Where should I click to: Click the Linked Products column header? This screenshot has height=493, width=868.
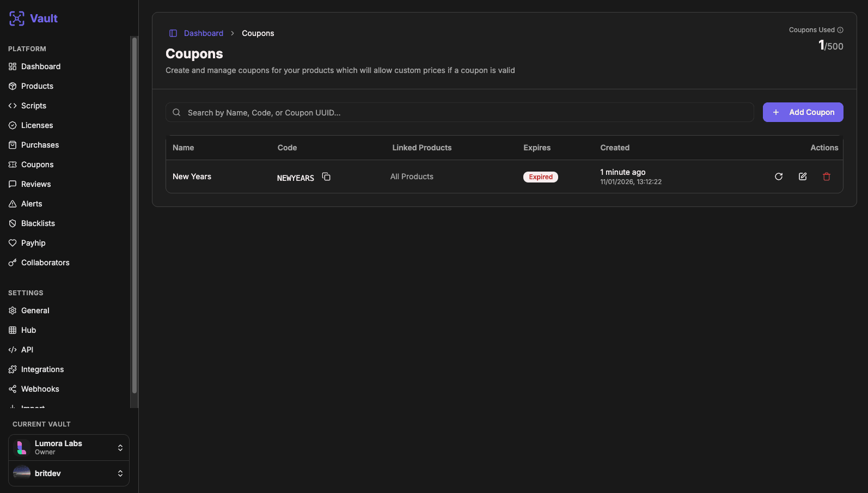tap(422, 148)
